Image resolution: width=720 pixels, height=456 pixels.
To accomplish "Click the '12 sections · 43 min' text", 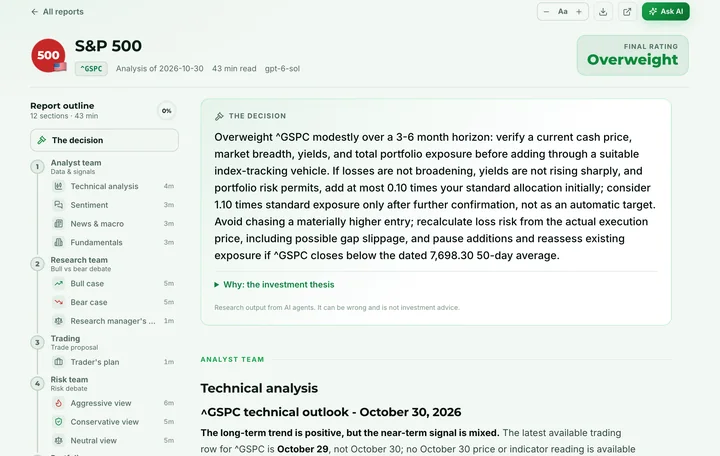I will point(64,116).
